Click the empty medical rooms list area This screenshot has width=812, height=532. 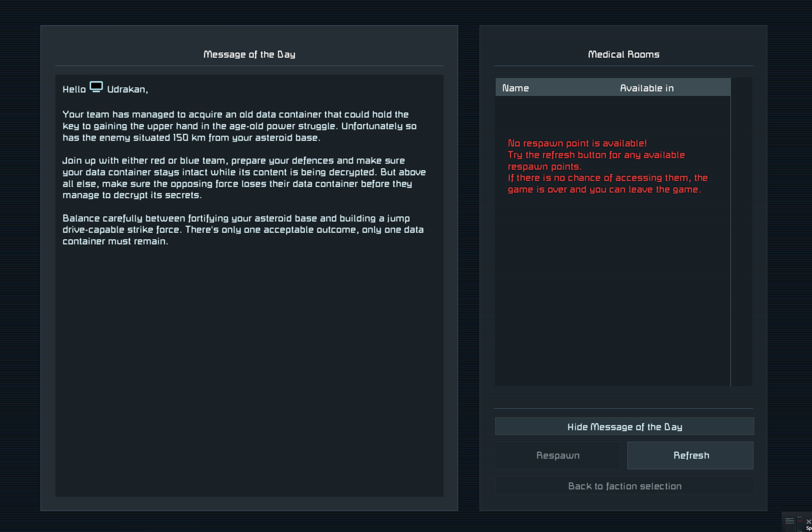point(613,292)
